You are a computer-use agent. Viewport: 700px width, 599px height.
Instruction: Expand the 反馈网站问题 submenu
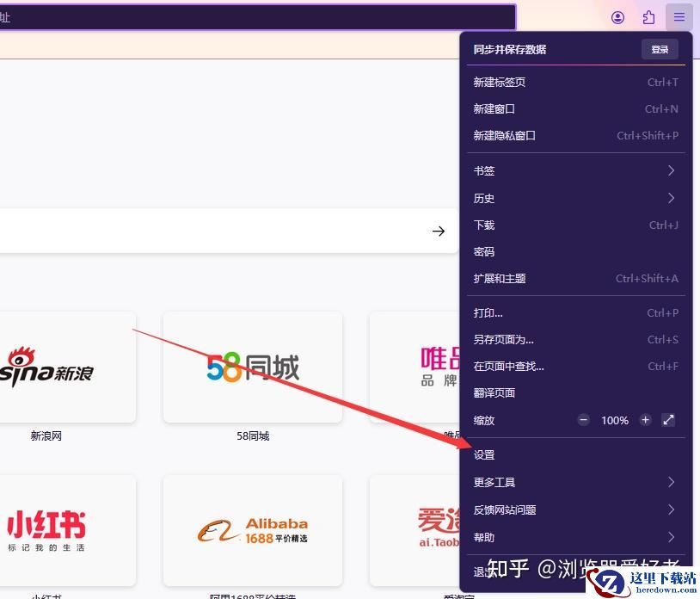coord(575,510)
